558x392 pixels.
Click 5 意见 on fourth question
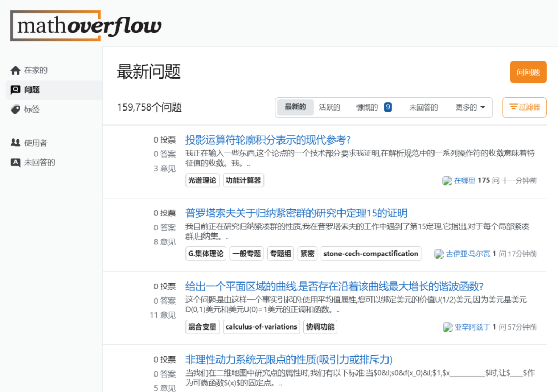pos(164,388)
